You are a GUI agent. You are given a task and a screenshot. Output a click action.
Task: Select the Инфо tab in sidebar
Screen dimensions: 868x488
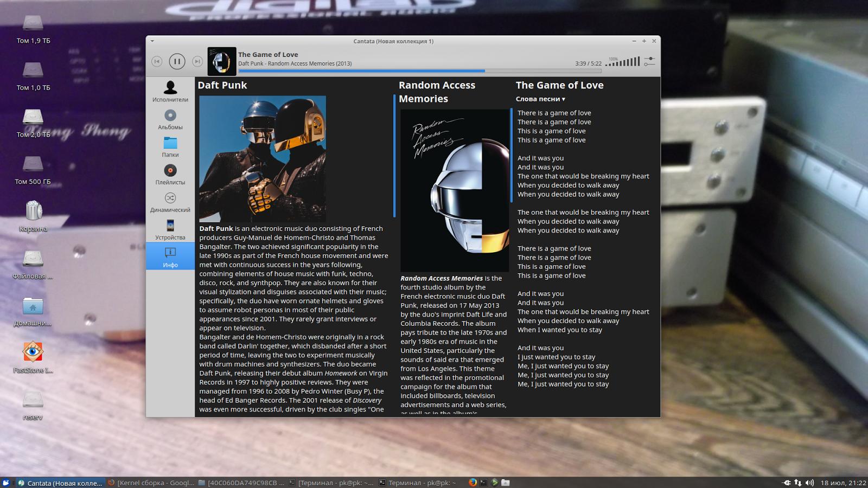[170, 256]
